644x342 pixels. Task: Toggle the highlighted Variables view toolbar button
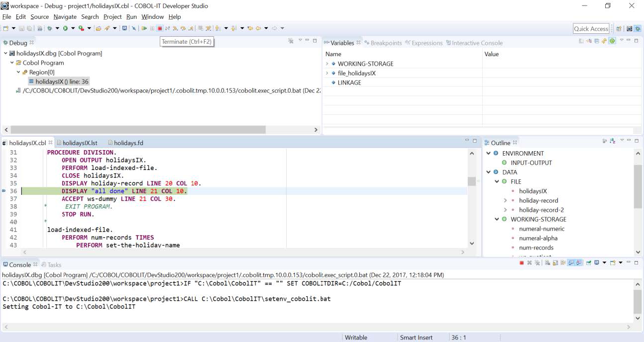(612, 41)
